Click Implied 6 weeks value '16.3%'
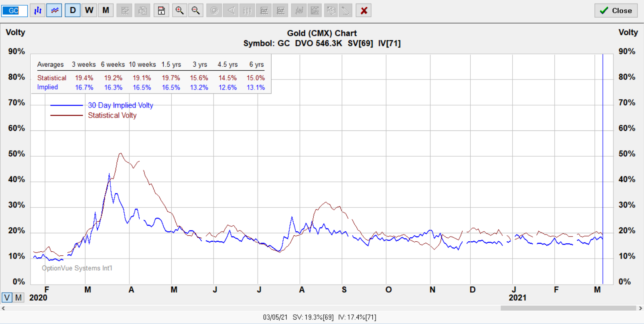Screen dimensions: 644x324 pyautogui.click(x=113, y=88)
